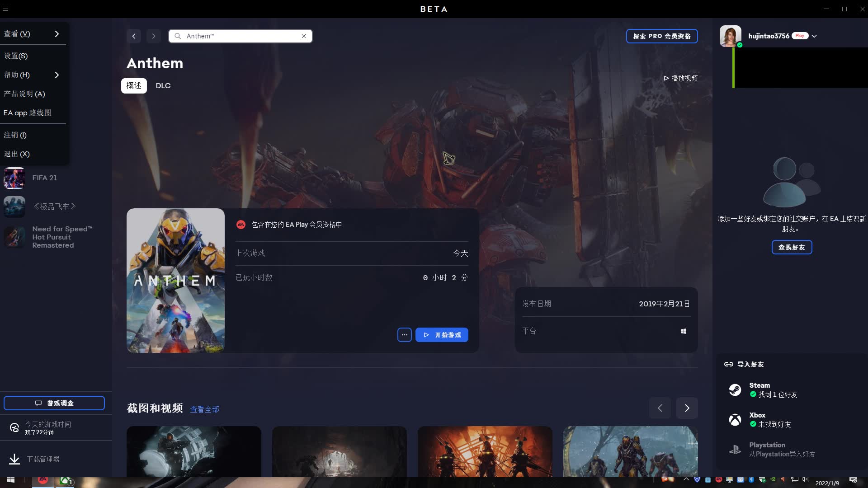
Task: Import friends via 从Playstation导入好友
Action: [x=782, y=454]
